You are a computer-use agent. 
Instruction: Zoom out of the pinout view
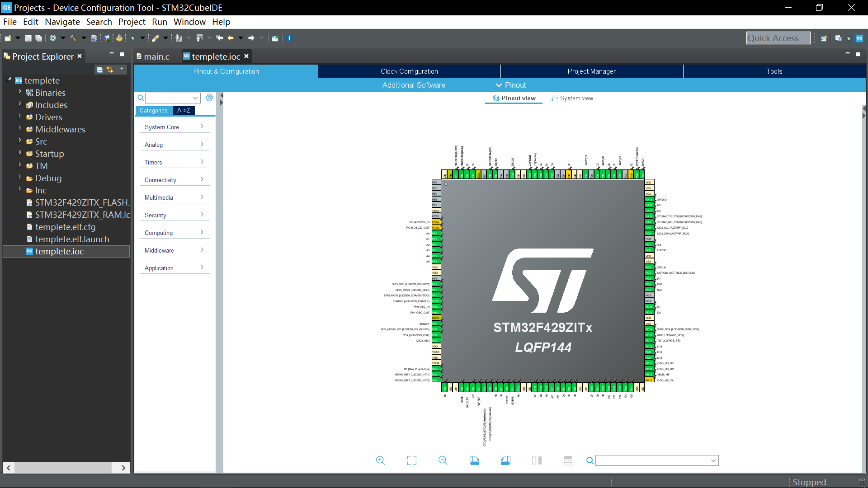(443, 460)
